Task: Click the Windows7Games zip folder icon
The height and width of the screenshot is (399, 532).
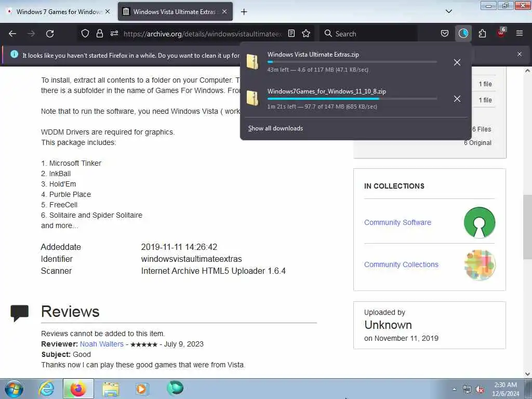Action: (253, 98)
